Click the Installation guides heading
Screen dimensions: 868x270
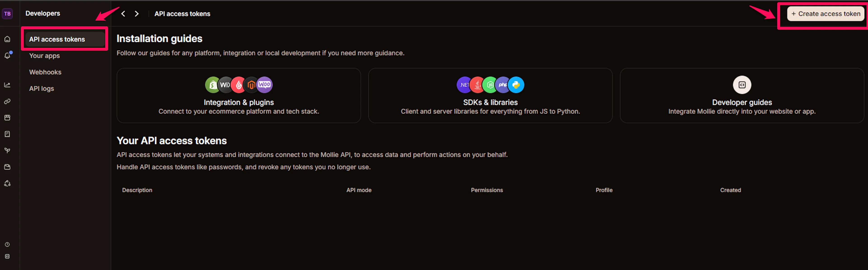tap(159, 39)
